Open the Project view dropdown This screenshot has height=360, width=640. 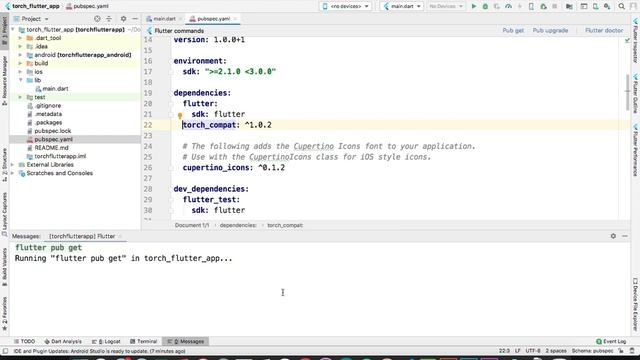(31, 19)
